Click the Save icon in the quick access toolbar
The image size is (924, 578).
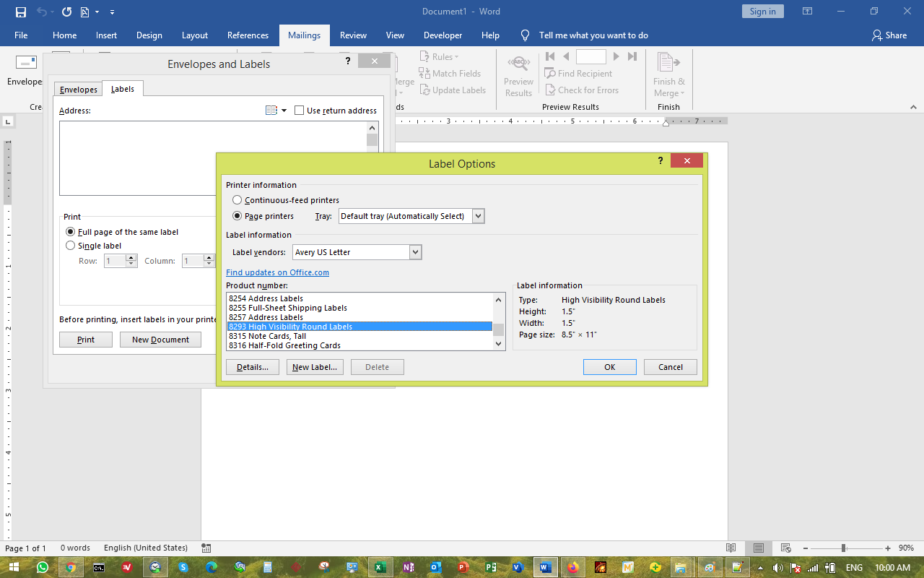(20, 12)
